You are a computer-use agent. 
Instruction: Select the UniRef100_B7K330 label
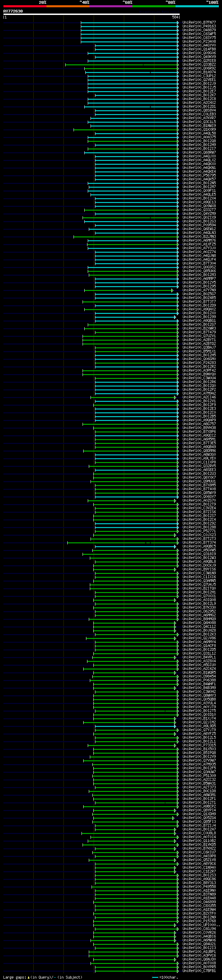(199, 608)
